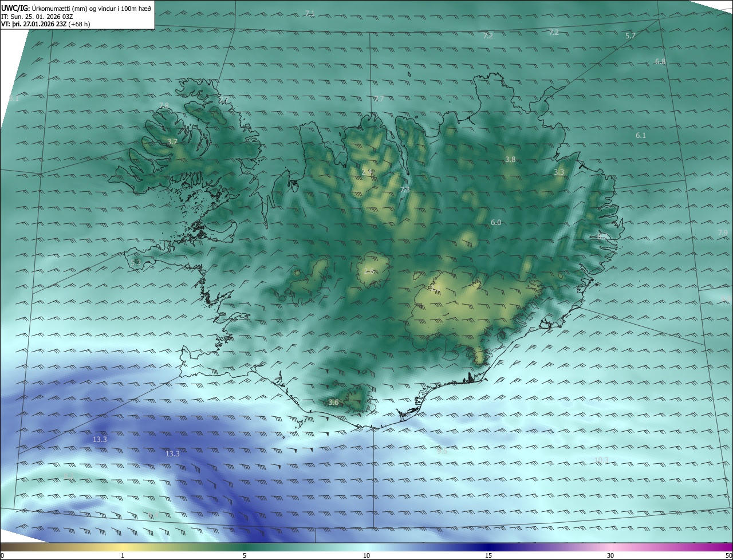The width and height of the screenshot is (733, 560).
Task: Click the colorbar tick label "50"
Action: coord(728,555)
